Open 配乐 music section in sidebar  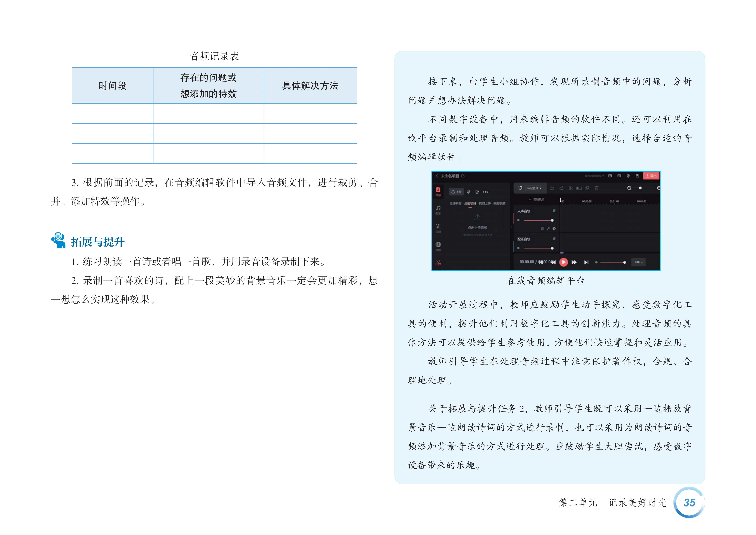tap(438, 210)
